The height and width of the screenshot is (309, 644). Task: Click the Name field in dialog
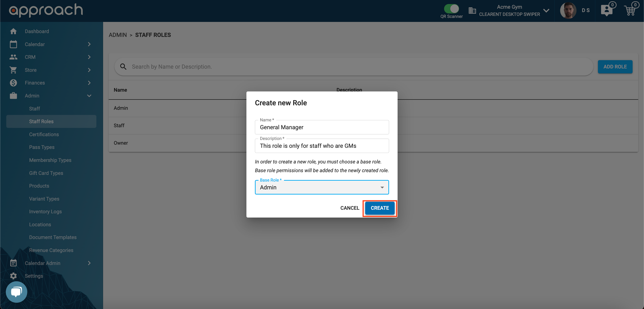pyautogui.click(x=322, y=127)
